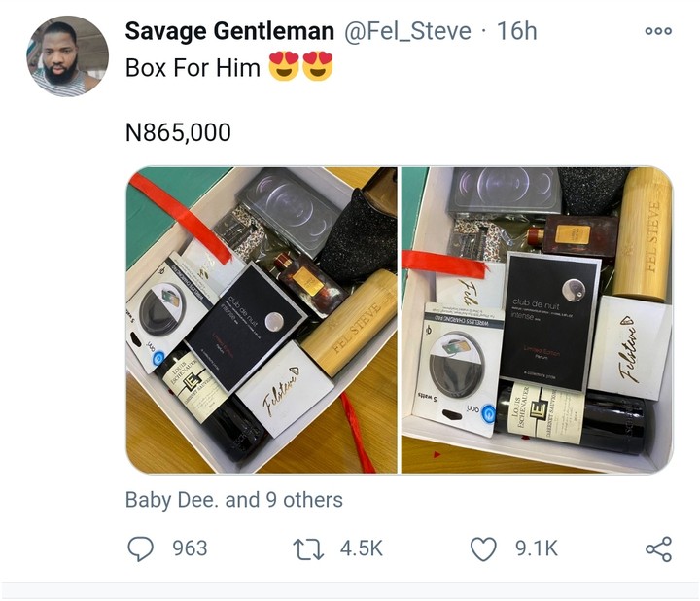View "Baby Dee. and 9 others" list
Image resolution: width=700 pixels, height=601 pixels.
click(233, 500)
